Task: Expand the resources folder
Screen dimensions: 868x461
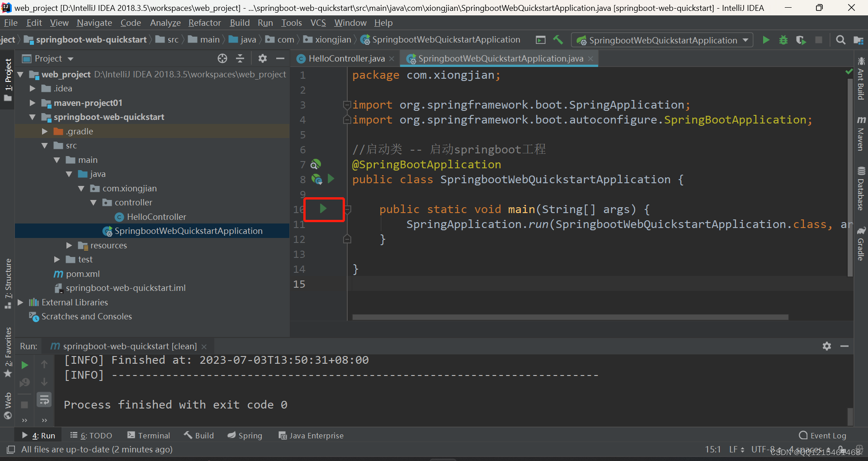Action: (69, 245)
